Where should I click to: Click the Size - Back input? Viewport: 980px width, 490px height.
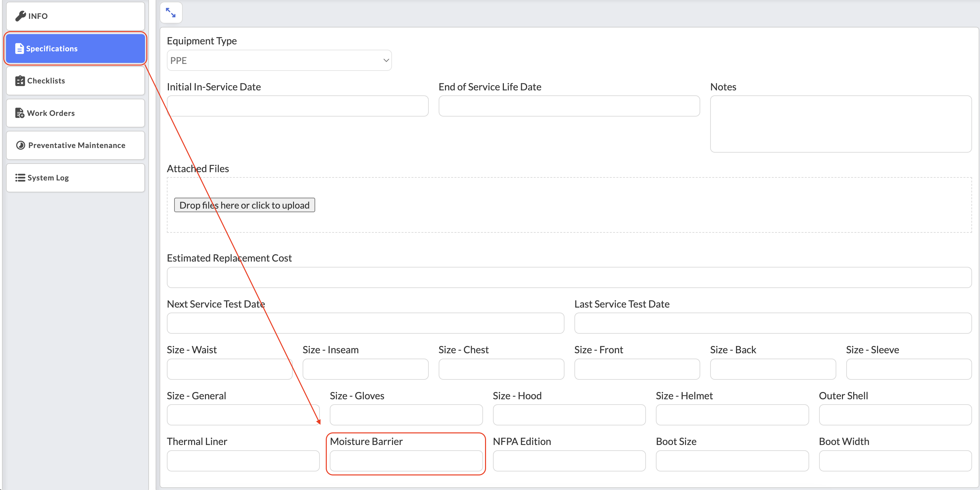[x=773, y=369]
